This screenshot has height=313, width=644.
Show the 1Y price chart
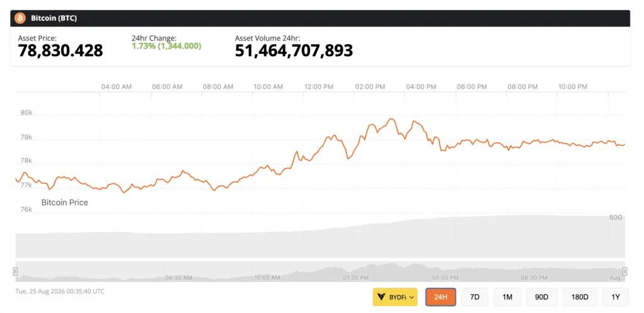615,297
